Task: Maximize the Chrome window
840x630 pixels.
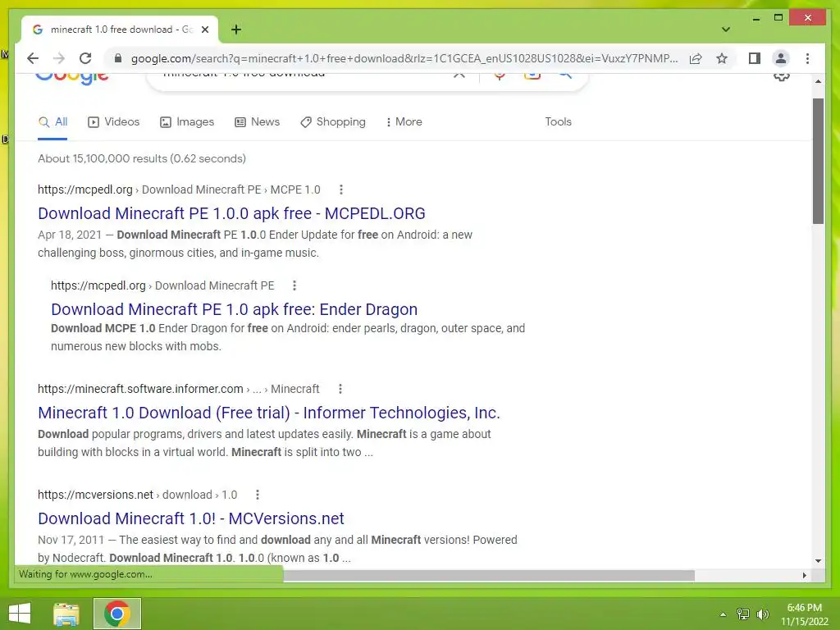Action: tap(778, 18)
